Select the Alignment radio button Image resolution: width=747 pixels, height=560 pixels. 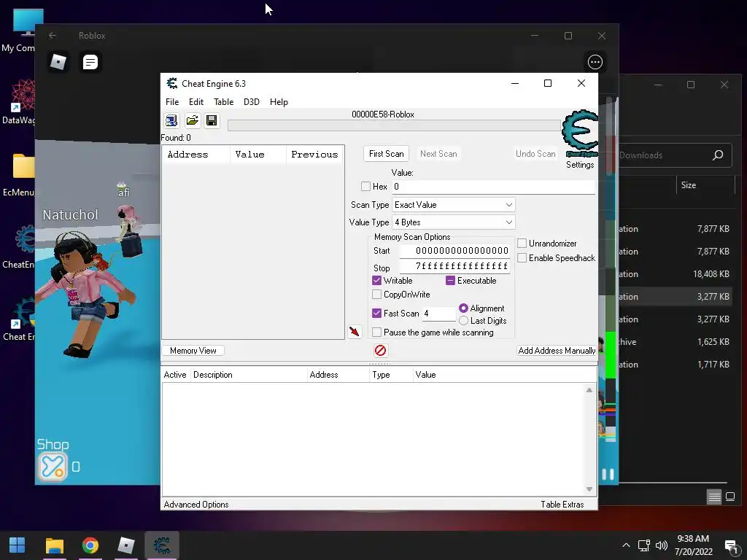tap(463, 308)
